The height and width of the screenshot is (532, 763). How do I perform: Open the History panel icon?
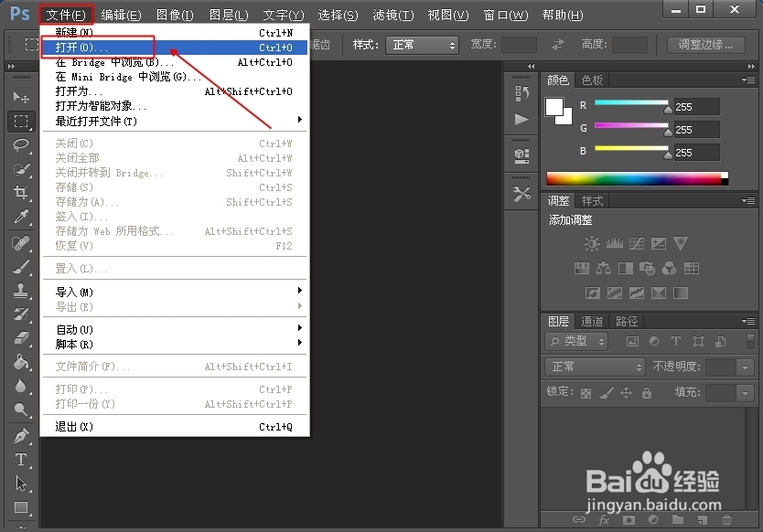(x=521, y=93)
